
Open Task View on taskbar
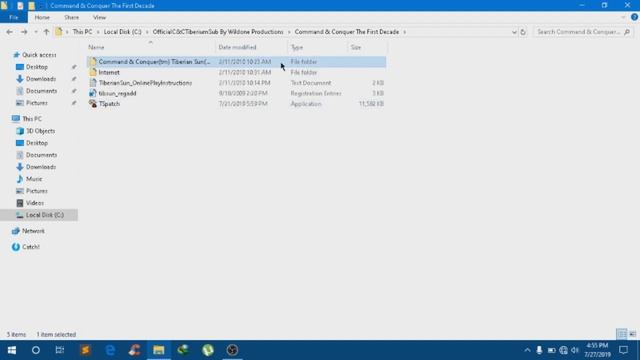(60, 350)
